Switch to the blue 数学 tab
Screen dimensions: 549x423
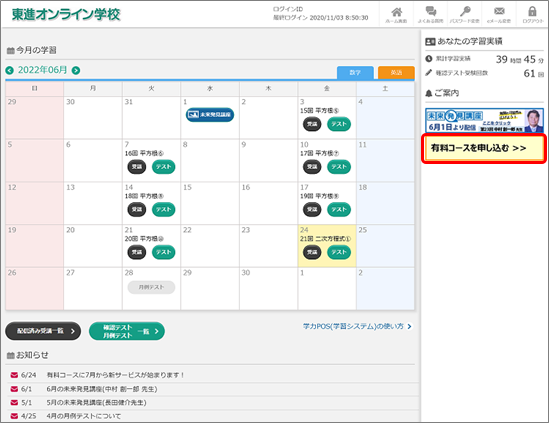pos(355,72)
